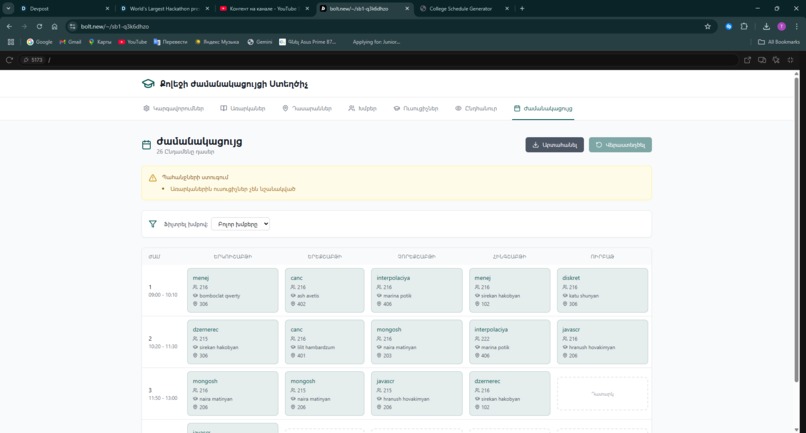Open the Ուսուցիչներ teachers tab
The width and height of the screenshot is (806, 433).
[416, 109]
